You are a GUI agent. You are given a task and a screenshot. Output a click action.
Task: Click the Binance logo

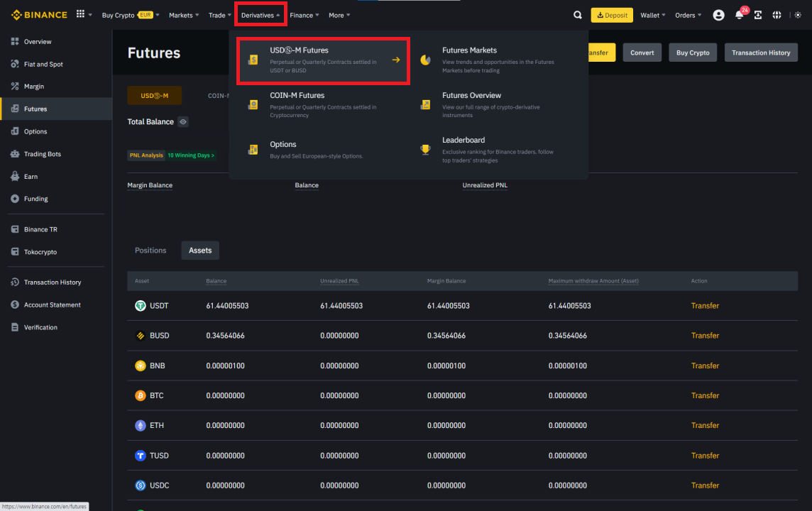(39, 15)
